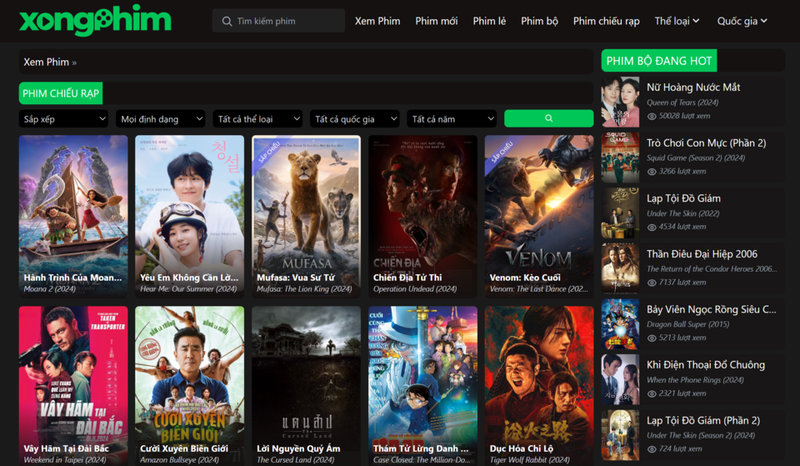800x466 pixels.
Task: Click the eye icon under Lạp Tội Đồ Giám (Phần 2)
Action: 652,449
